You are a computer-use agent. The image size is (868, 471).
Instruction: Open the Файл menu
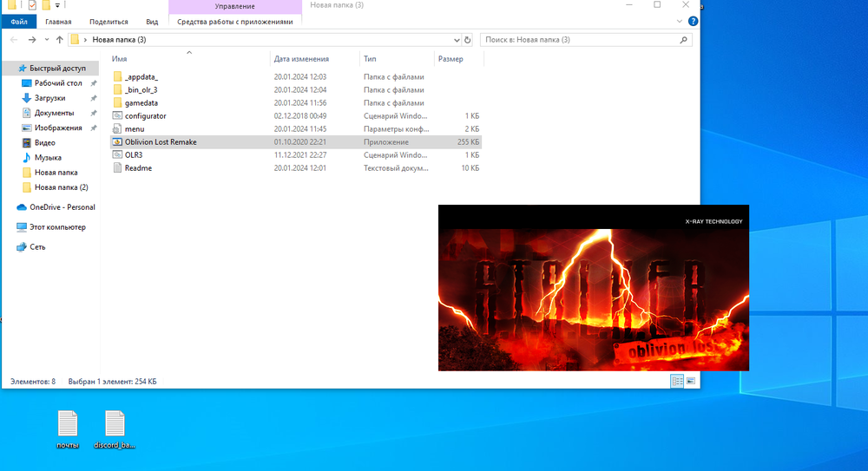point(18,22)
